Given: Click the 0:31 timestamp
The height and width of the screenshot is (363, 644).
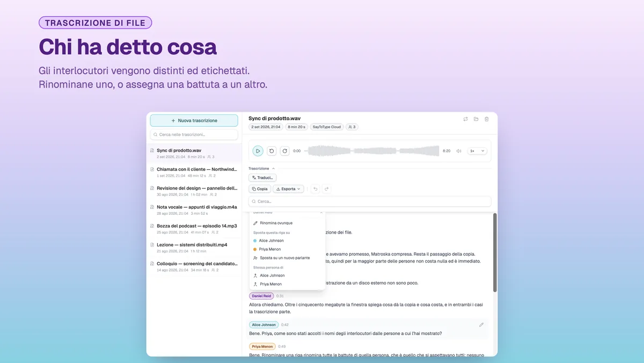Looking at the screenshot, I should 280,296.
